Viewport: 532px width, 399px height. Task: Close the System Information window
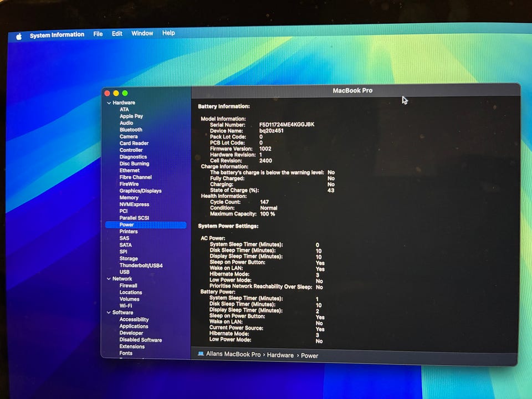pos(107,93)
